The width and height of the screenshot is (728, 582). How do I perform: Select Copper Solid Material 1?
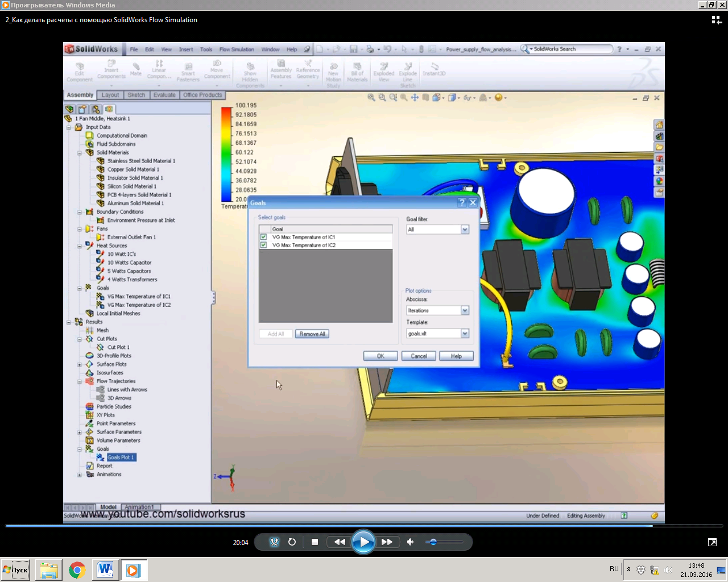coord(128,169)
